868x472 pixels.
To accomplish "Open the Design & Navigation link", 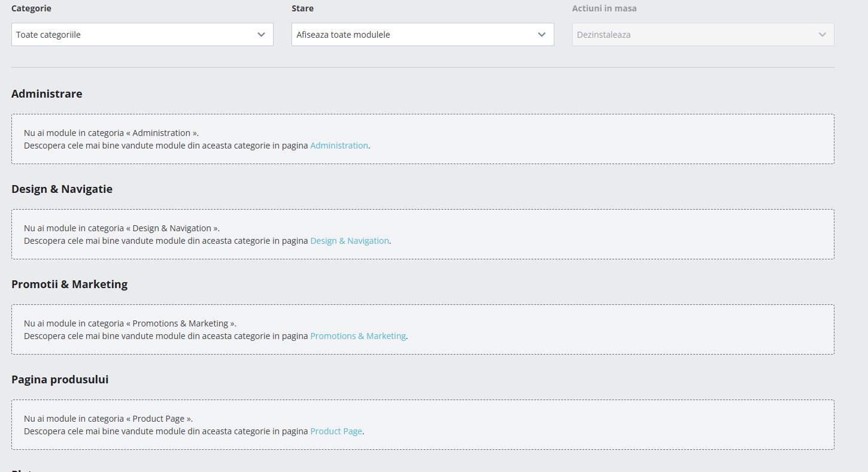I will click(350, 241).
